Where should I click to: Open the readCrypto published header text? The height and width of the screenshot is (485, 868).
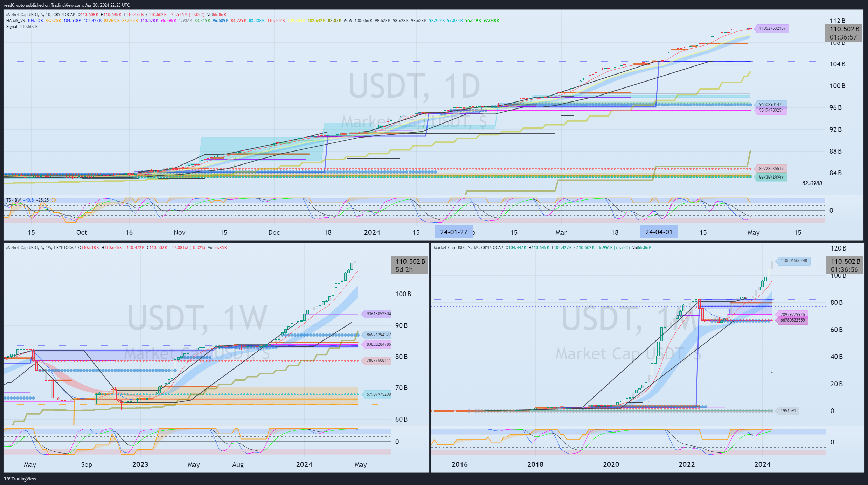tap(67, 5)
